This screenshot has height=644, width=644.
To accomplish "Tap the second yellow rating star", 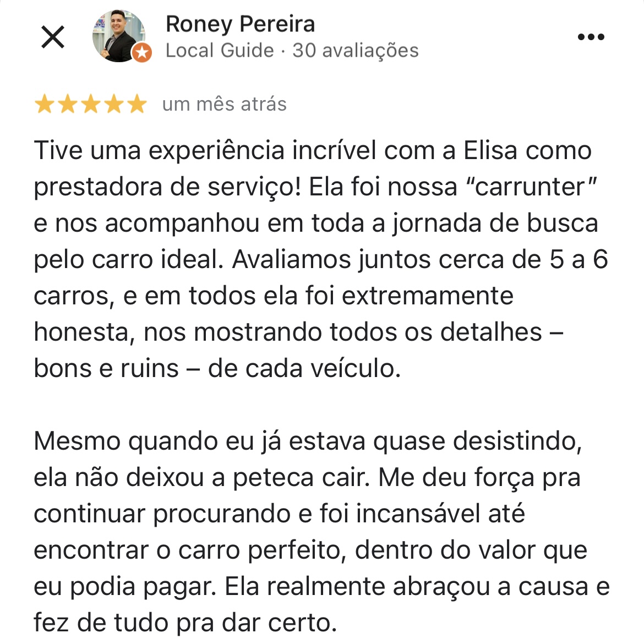I will [68, 103].
